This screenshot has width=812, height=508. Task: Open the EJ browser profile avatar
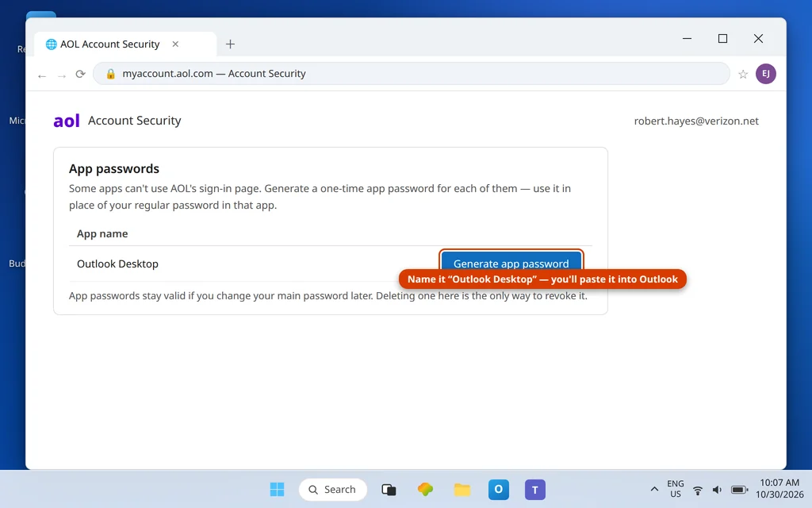click(x=765, y=74)
